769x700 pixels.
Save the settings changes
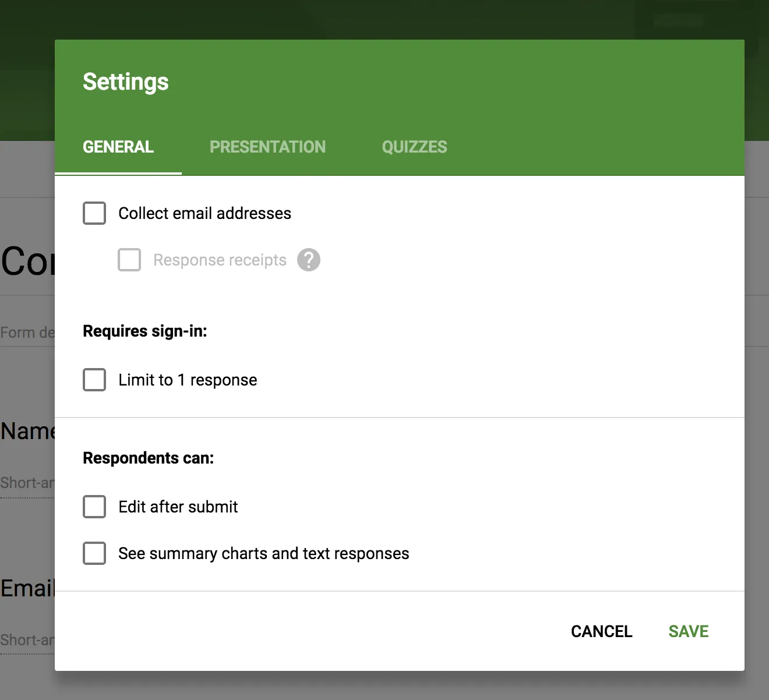(x=688, y=631)
